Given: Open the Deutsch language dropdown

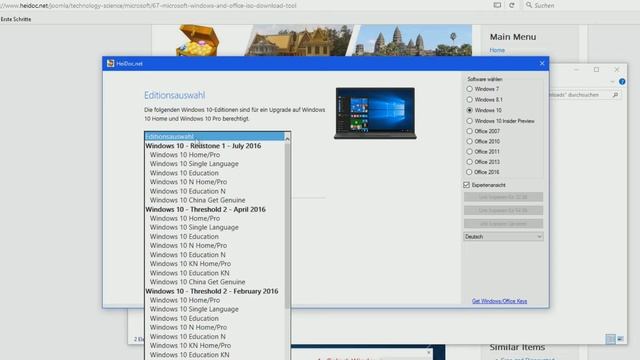Looking at the screenshot, I should point(503,237).
